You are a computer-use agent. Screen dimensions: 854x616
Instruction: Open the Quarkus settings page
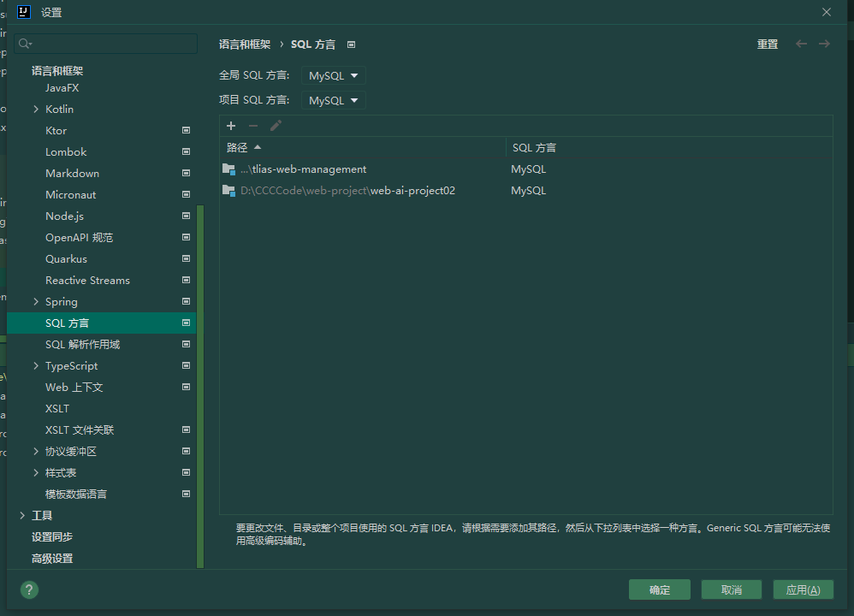tap(66, 258)
